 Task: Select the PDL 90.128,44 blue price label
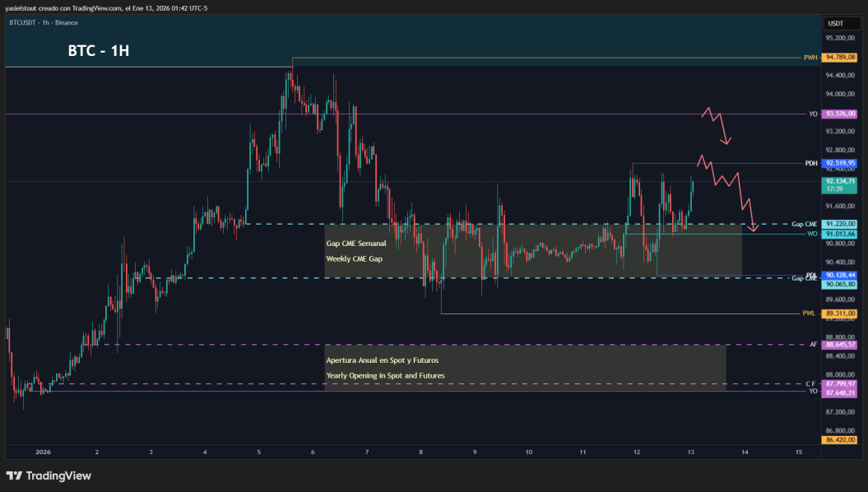click(840, 275)
